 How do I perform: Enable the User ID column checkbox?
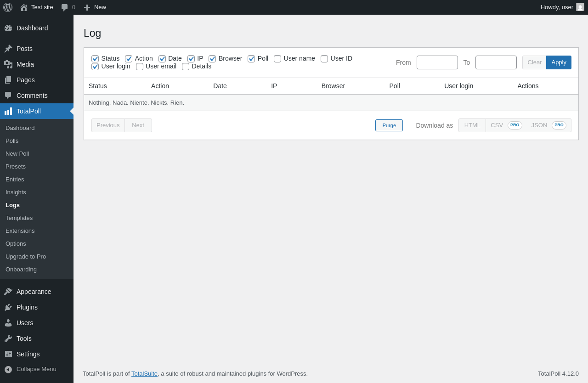[324, 59]
